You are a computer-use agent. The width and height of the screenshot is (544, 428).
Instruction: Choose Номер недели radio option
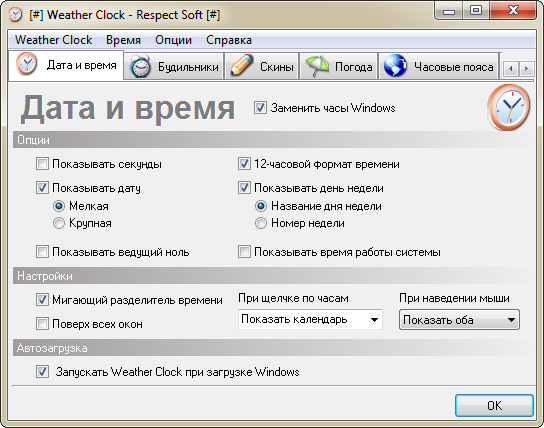(x=261, y=223)
